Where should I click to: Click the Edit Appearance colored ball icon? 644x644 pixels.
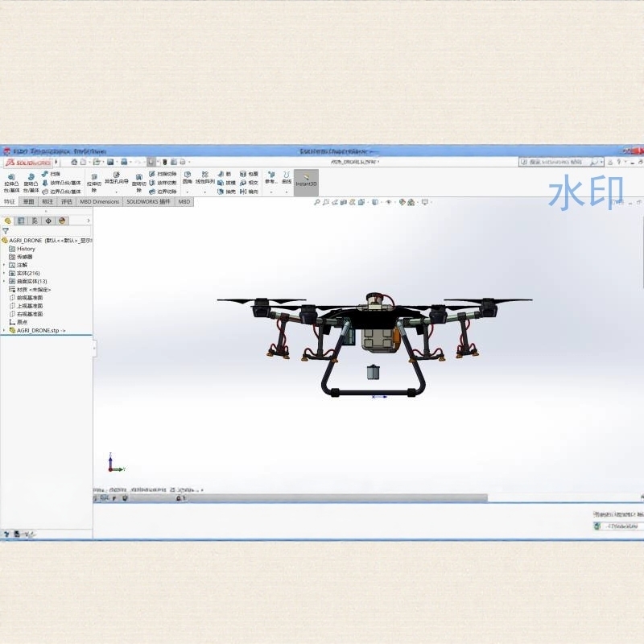pos(402,202)
